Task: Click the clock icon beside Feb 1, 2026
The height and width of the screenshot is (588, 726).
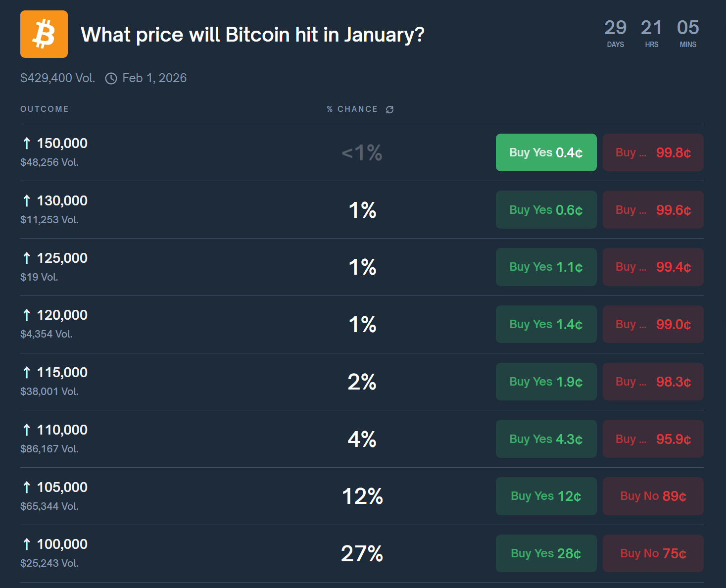Action: 111,79
